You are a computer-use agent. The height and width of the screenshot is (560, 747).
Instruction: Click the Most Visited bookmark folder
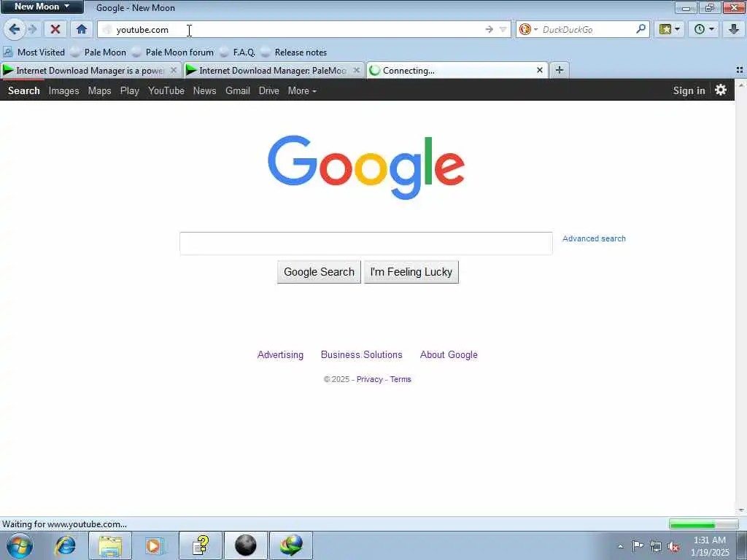point(34,52)
